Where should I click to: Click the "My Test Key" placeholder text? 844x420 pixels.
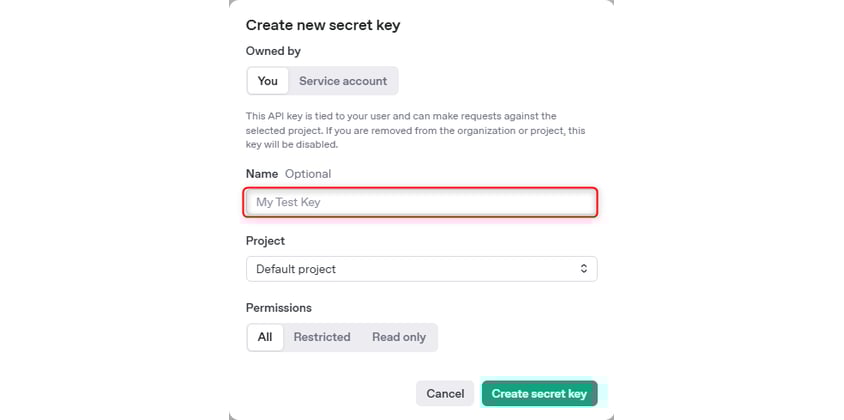pos(288,202)
